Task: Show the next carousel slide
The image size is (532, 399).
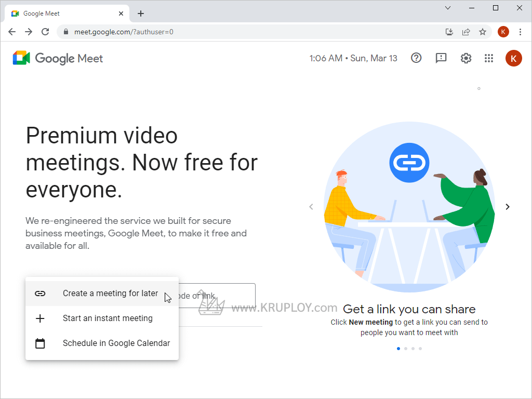Action: tap(508, 207)
